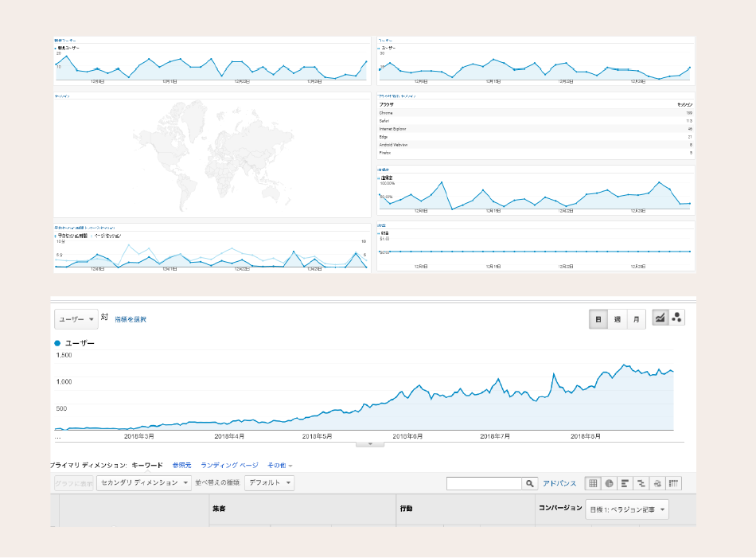Click the アドバンス filter link
This screenshot has width=756, height=558.
pyautogui.click(x=559, y=483)
